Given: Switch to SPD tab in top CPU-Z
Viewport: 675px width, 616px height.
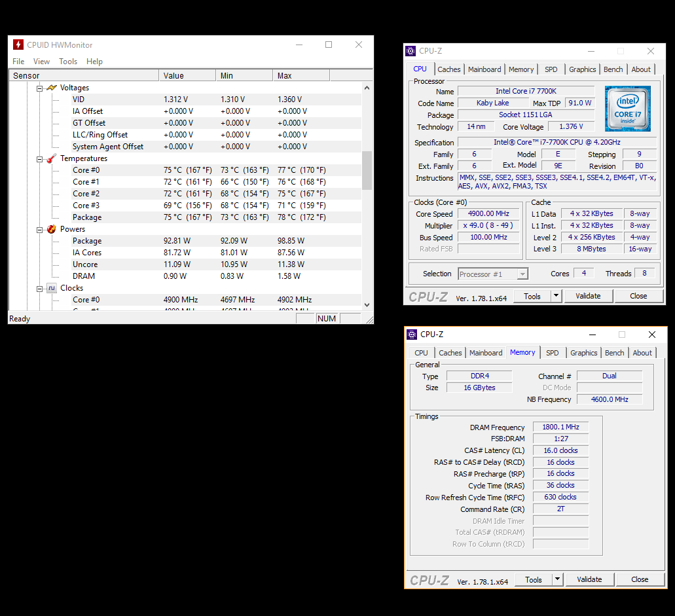Looking at the screenshot, I should pyautogui.click(x=551, y=69).
